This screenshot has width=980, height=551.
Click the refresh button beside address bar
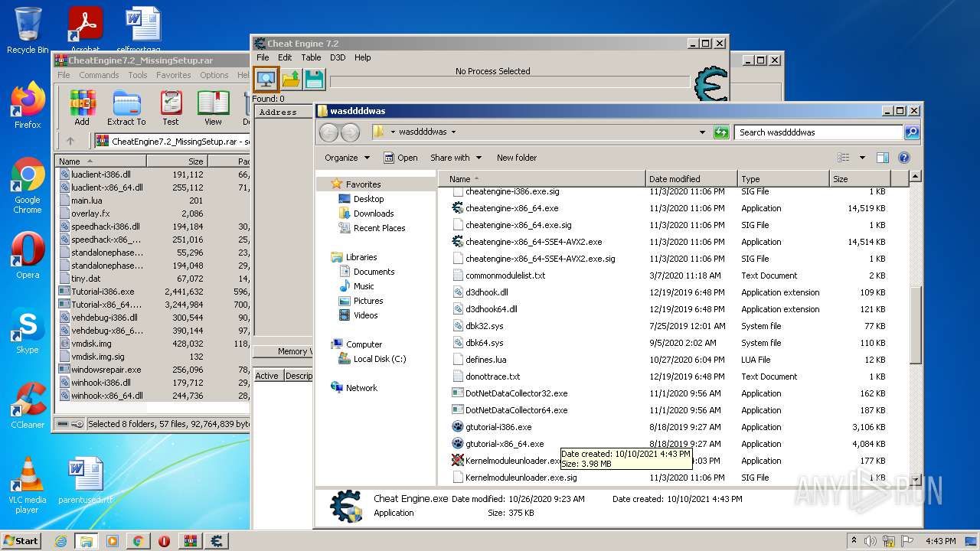point(720,132)
